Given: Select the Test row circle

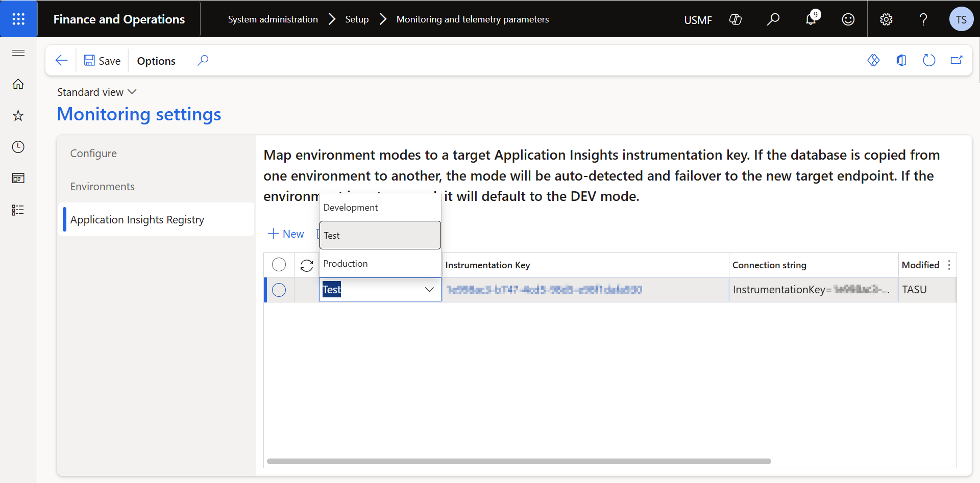Looking at the screenshot, I should point(279,290).
